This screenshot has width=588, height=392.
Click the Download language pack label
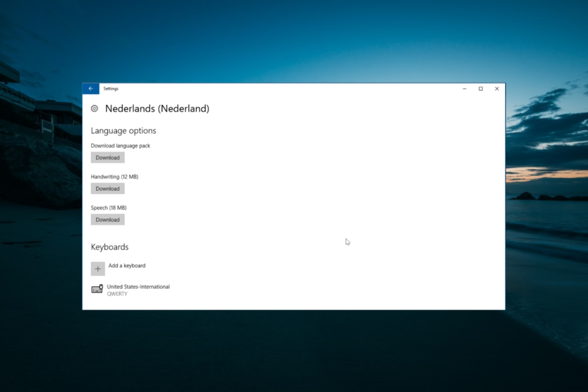click(x=120, y=146)
